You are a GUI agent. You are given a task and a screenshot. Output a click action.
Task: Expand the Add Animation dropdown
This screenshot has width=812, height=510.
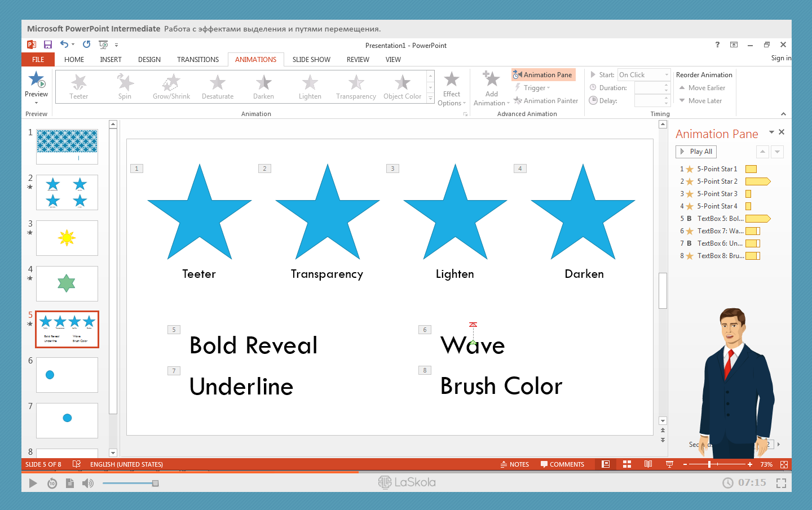(x=491, y=89)
